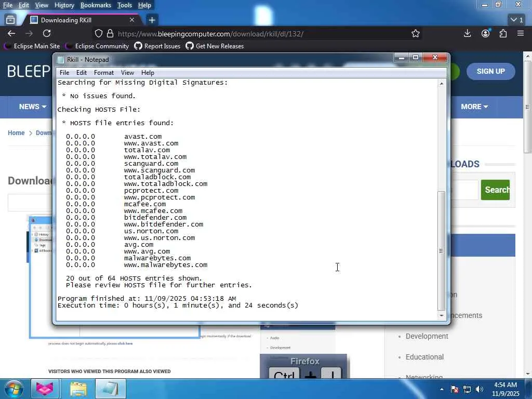Open Windows Explorer from the taskbar
Screen dimensions: 532x399
79,389
